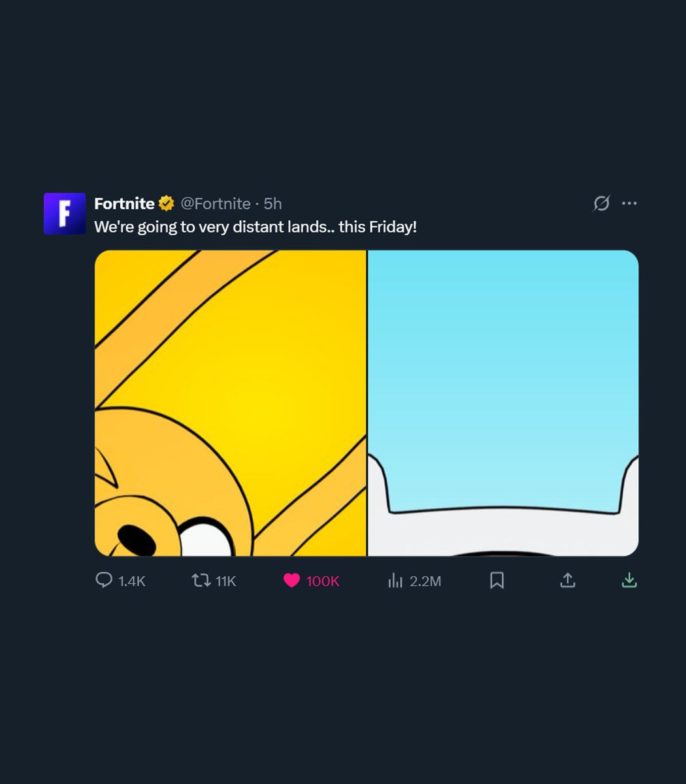Viewport: 686px width, 784px height.
Task: Toggle the pink heart like icon
Action: coord(291,580)
